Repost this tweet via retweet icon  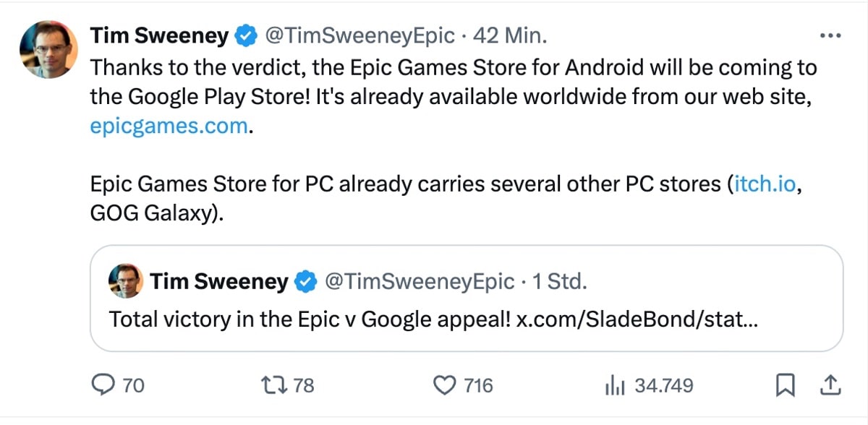279,385
